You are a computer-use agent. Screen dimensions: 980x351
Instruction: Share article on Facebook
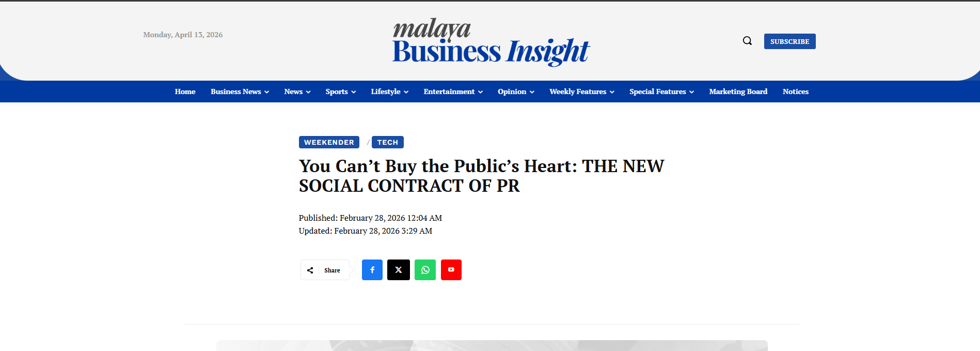[372, 270]
